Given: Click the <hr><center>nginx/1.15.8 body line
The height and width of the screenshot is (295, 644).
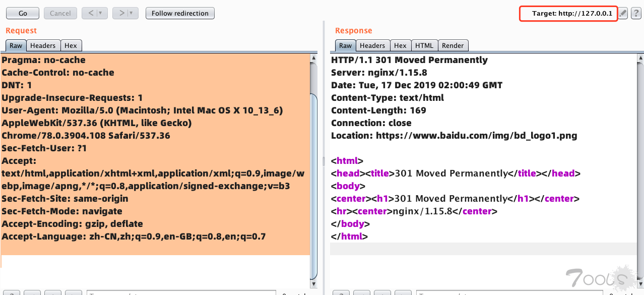Looking at the screenshot, I should pos(414,211).
